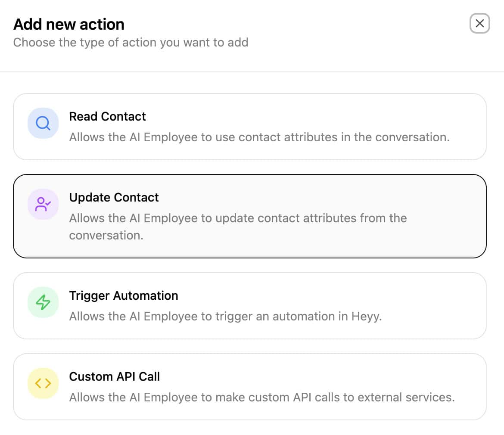Close the Add new action dialog
Screen dimensions: 504x435
[479, 23]
